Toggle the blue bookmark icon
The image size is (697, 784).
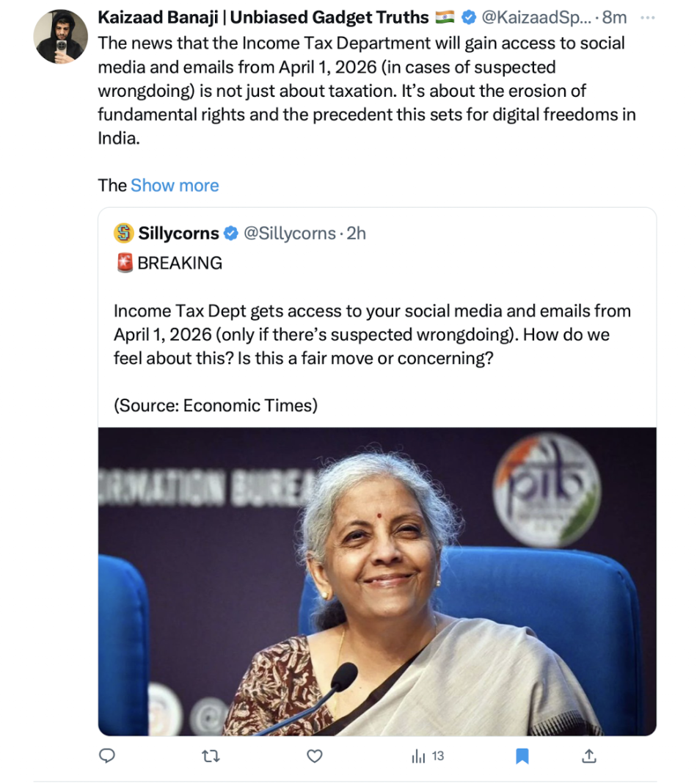(522, 755)
